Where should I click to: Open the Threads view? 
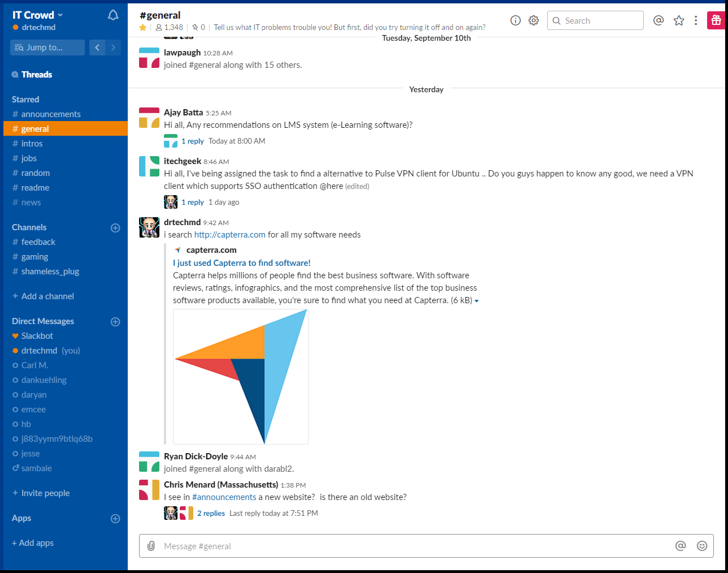36,75
